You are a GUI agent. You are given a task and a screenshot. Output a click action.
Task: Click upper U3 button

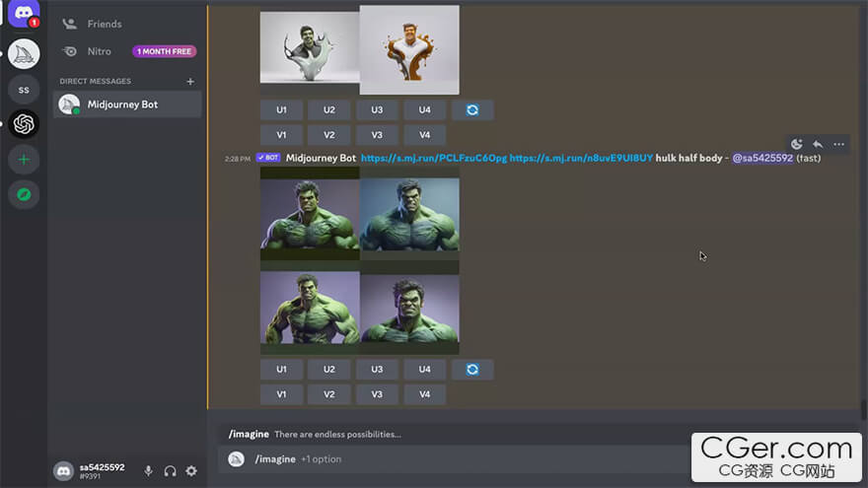coord(377,110)
